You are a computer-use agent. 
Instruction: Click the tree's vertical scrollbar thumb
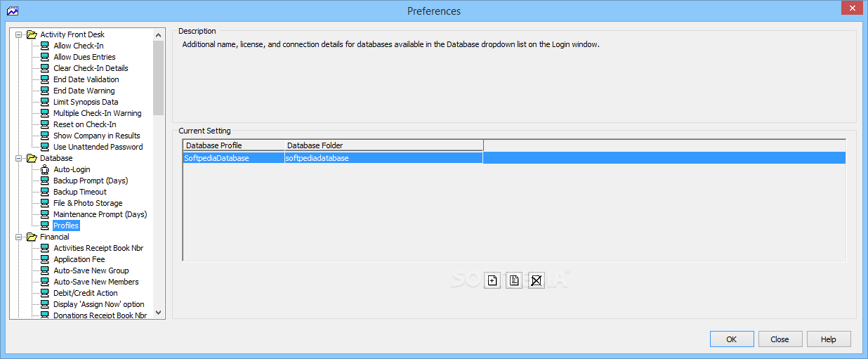[159, 78]
